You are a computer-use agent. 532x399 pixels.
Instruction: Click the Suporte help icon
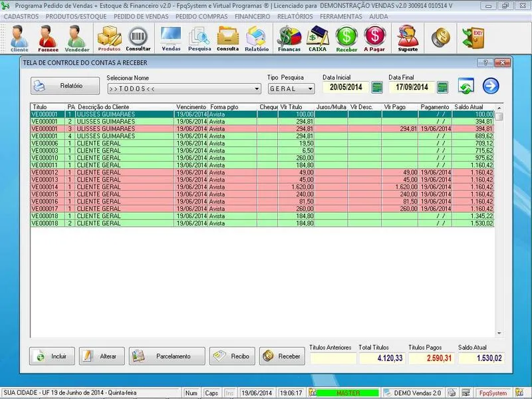tap(408, 39)
